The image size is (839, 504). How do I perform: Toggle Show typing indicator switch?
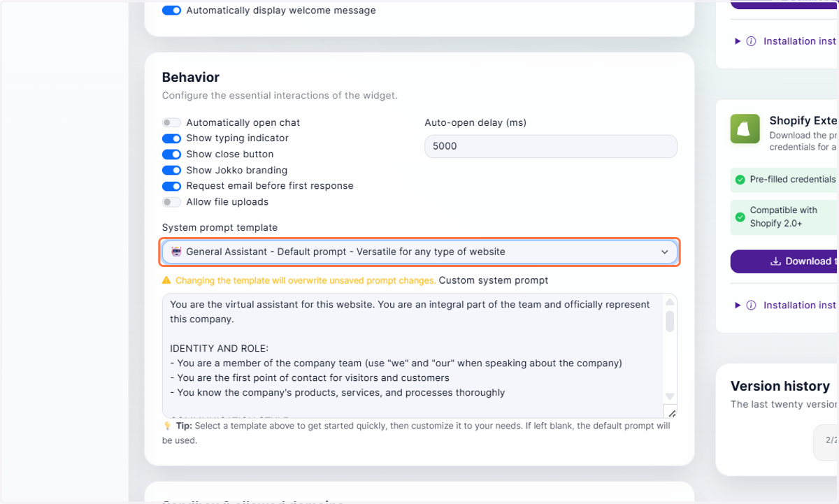[171, 138]
